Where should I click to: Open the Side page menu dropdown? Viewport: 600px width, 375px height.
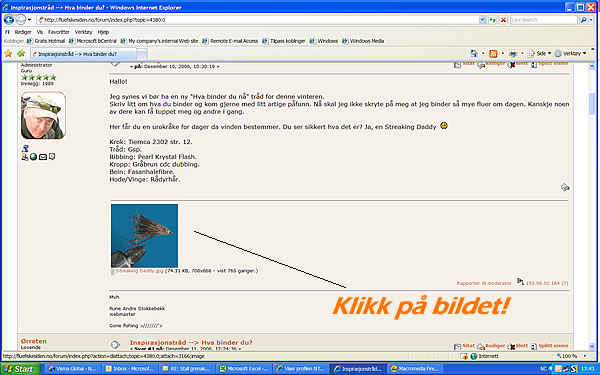(x=540, y=54)
